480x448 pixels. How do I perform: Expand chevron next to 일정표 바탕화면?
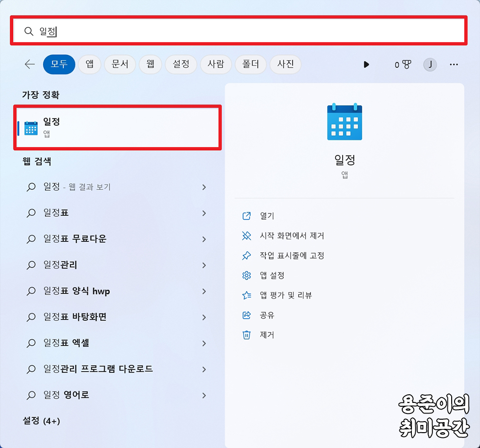click(x=204, y=318)
